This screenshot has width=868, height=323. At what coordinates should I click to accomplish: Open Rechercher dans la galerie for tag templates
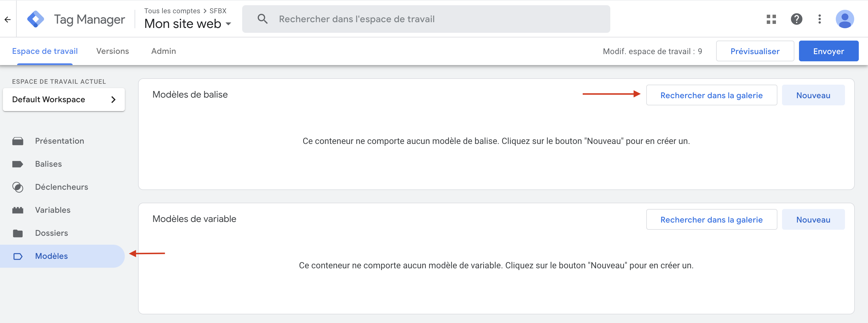(712, 95)
